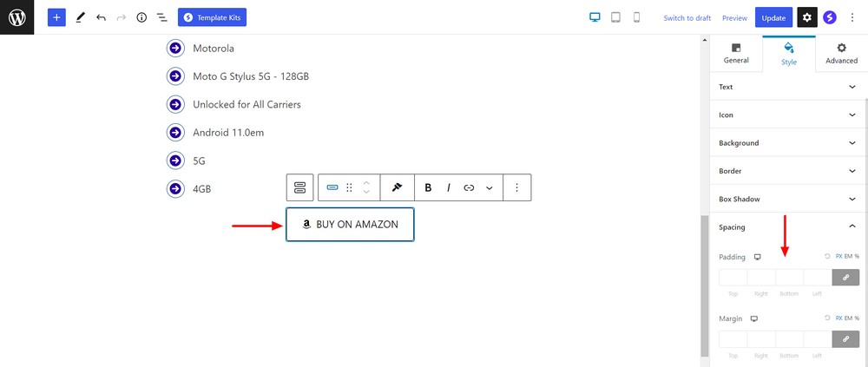Open more rich text options dropdown
Image resolution: width=868 pixels, height=367 pixels.
490,187
